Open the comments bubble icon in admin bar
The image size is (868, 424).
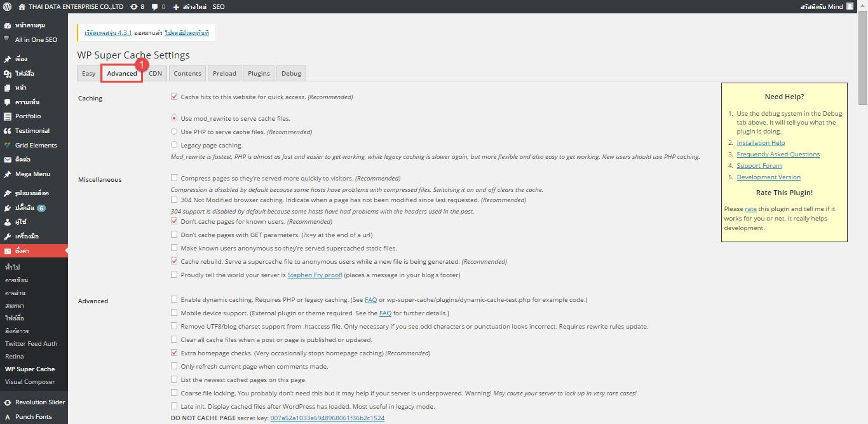[x=154, y=6]
